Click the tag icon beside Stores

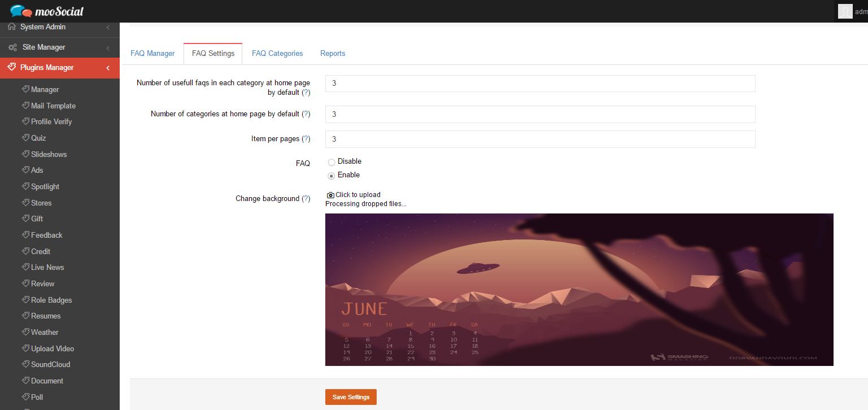(25, 203)
